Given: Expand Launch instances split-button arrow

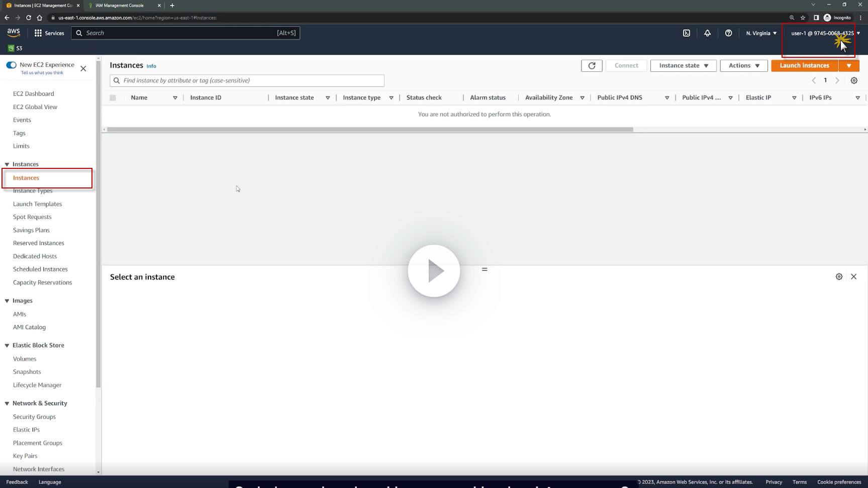Looking at the screenshot, I should click(x=849, y=66).
